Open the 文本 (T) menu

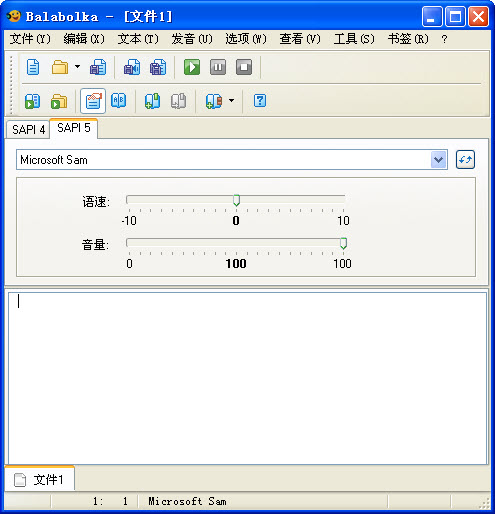coord(138,39)
